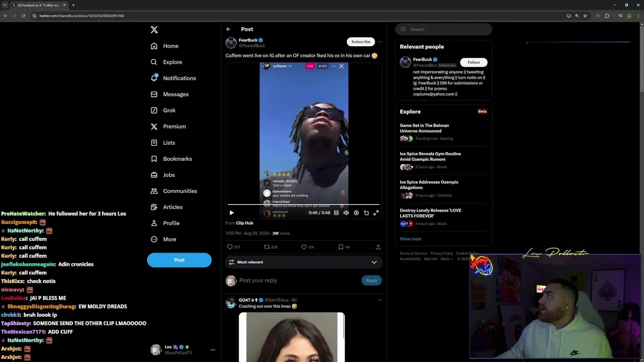Image resolution: width=644 pixels, height=362 pixels.
Task: Open Grok from the sidebar
Action: (x=163, y=110)
